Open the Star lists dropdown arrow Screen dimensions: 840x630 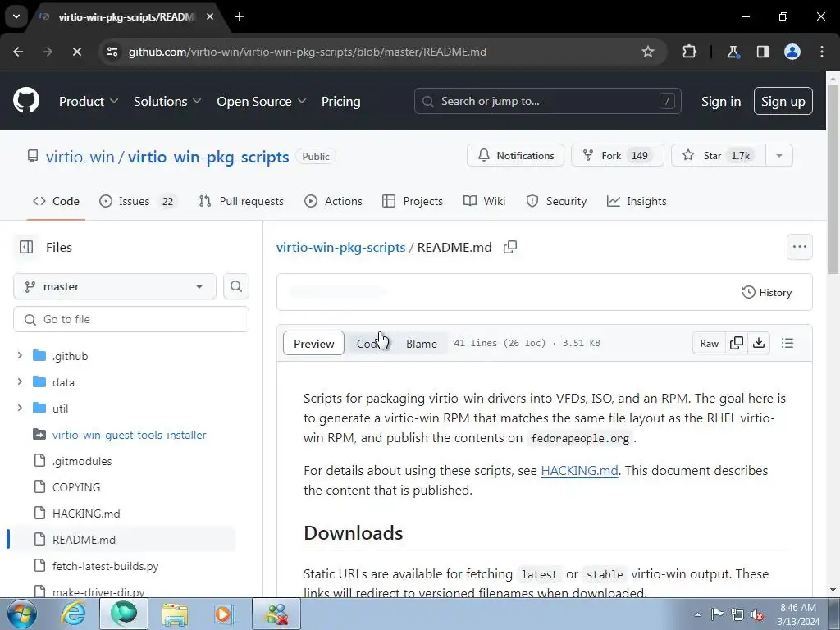coord(779,155)
